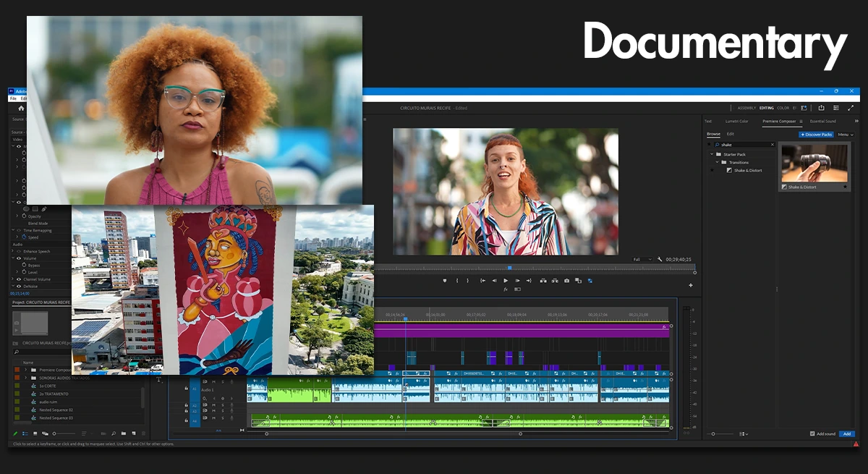The width and height of the screenshot is (868, 474).
Task: Click the Project panel search field
Action: tap(42, 352)
